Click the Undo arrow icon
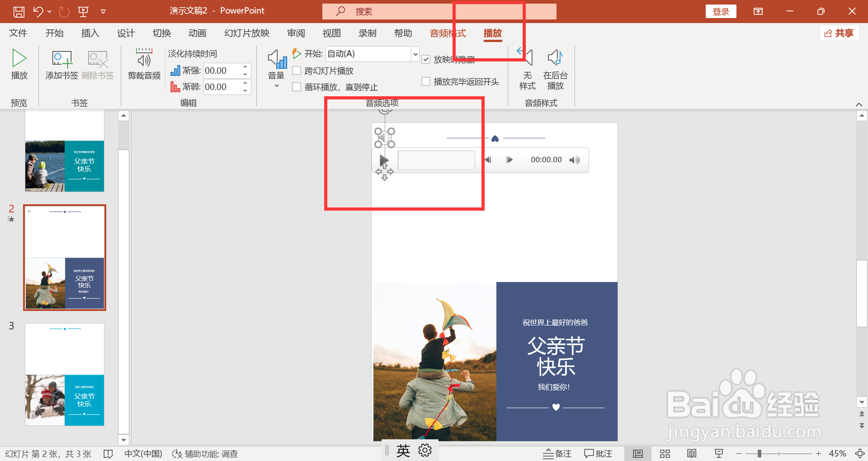 (38, 12)
